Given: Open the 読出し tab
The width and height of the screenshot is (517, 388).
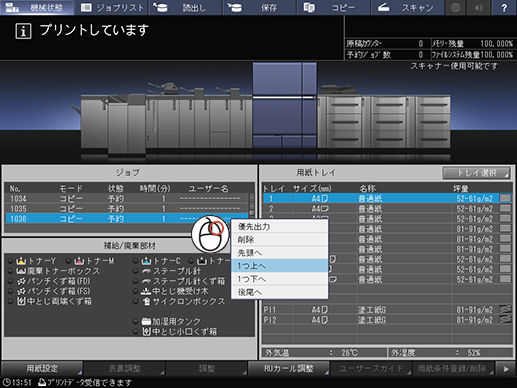Looking at the screenshot, I should 185,7.
